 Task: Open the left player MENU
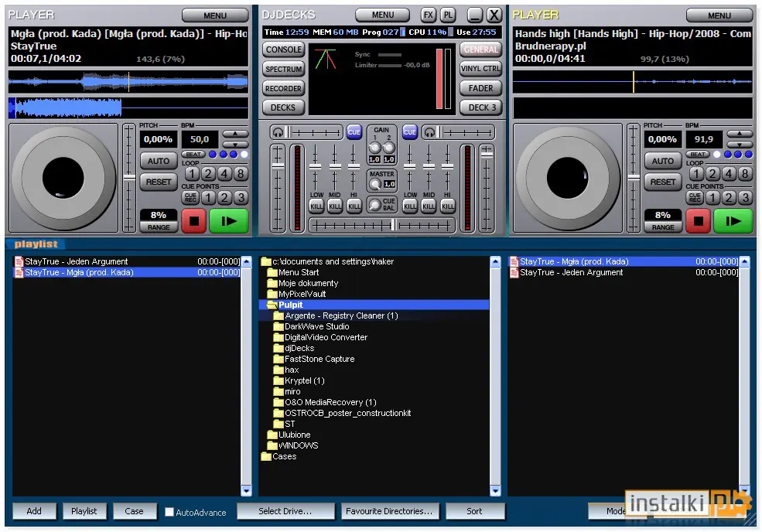click(x=215, y=15)
